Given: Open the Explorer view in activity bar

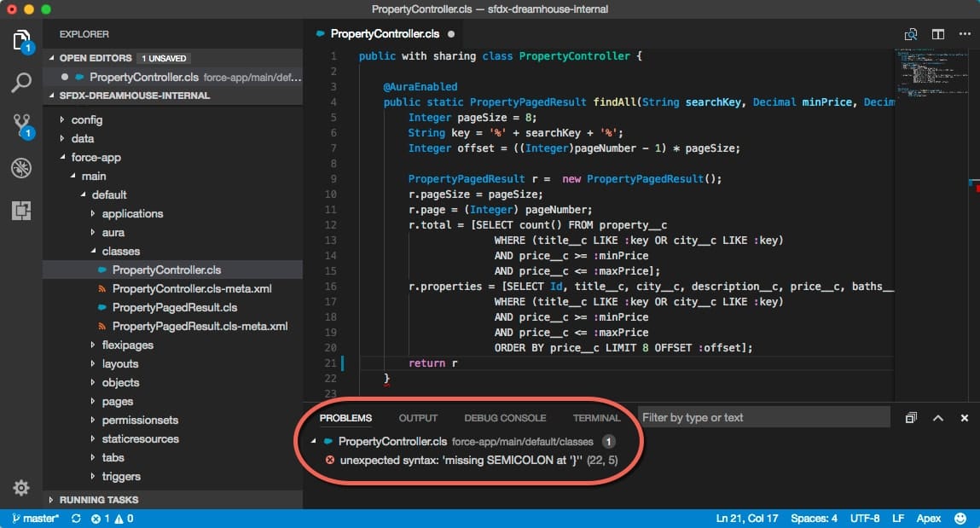Looking at the screenshot, I should point(21,41).
